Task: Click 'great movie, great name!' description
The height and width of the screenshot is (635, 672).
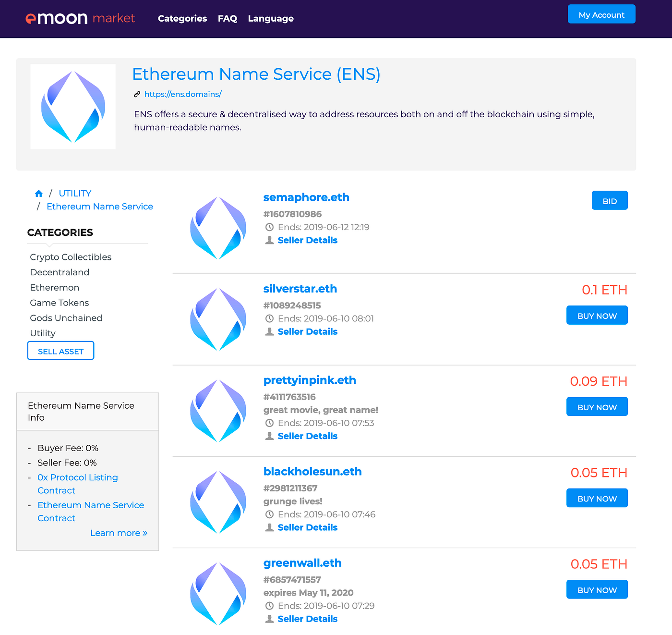Action: [x=321, y=410]
